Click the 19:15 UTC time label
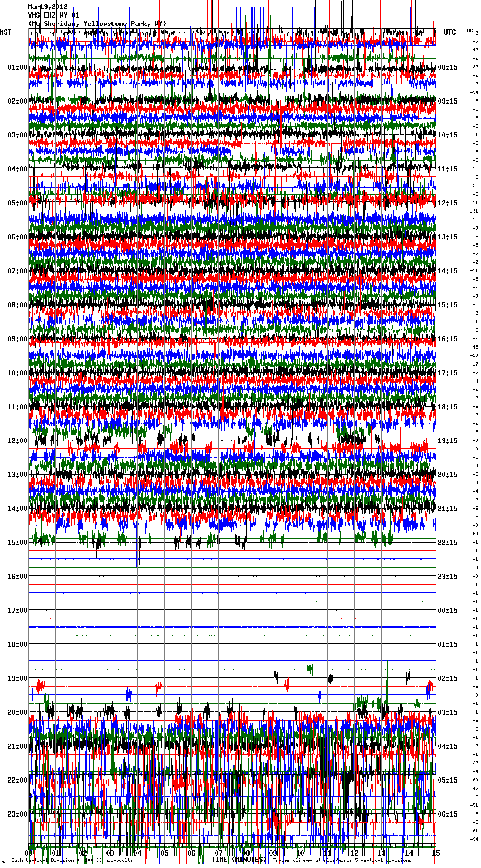 [x=448, y=441]
